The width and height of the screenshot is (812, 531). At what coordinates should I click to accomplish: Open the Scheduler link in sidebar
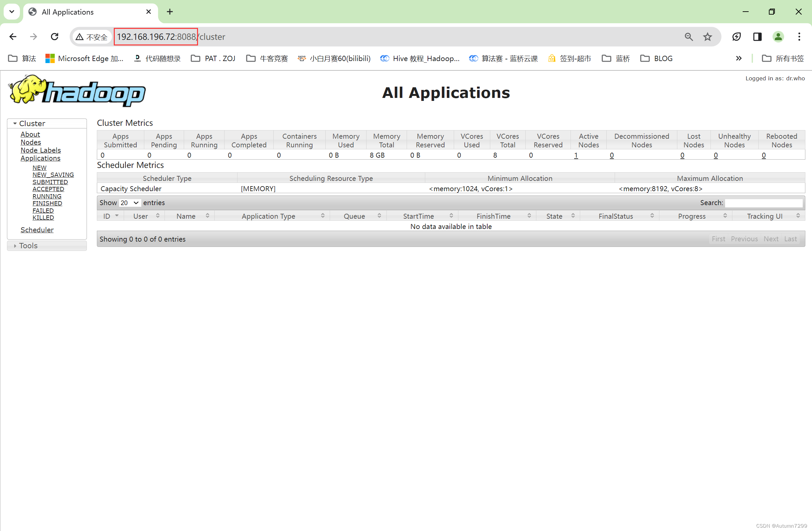pos(37,230)
